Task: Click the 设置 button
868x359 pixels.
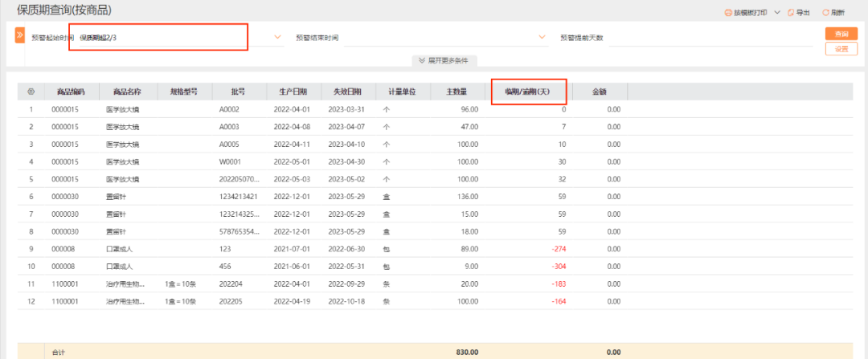Action: (841, 48)
